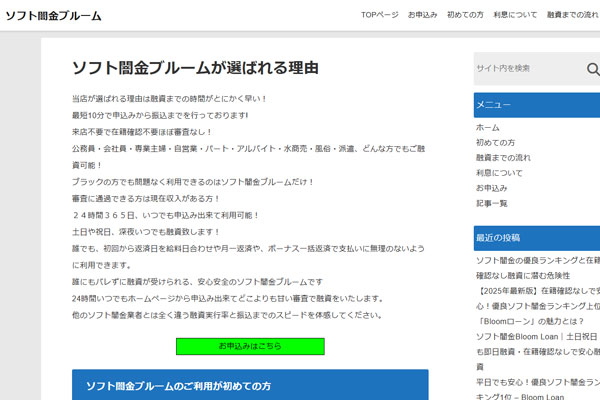Select 記事一覧 in sidebar menu
Viewport: 600px width, 400px height.
(492, 203)
